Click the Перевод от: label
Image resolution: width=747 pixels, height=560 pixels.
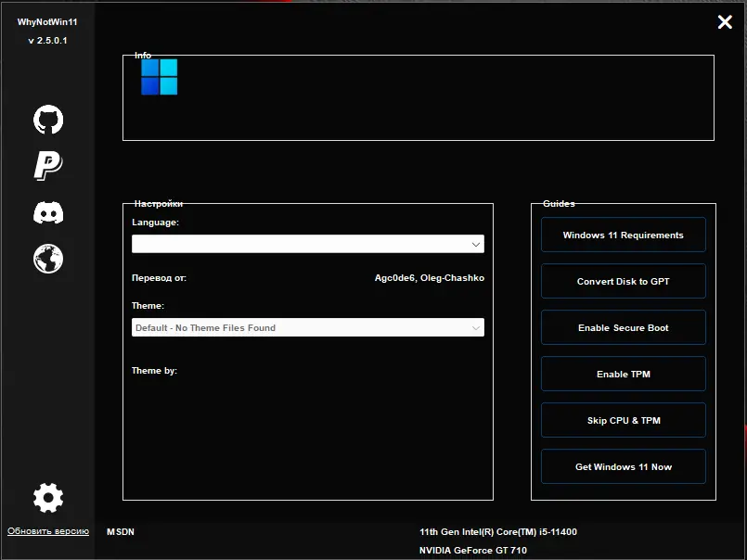159,278
